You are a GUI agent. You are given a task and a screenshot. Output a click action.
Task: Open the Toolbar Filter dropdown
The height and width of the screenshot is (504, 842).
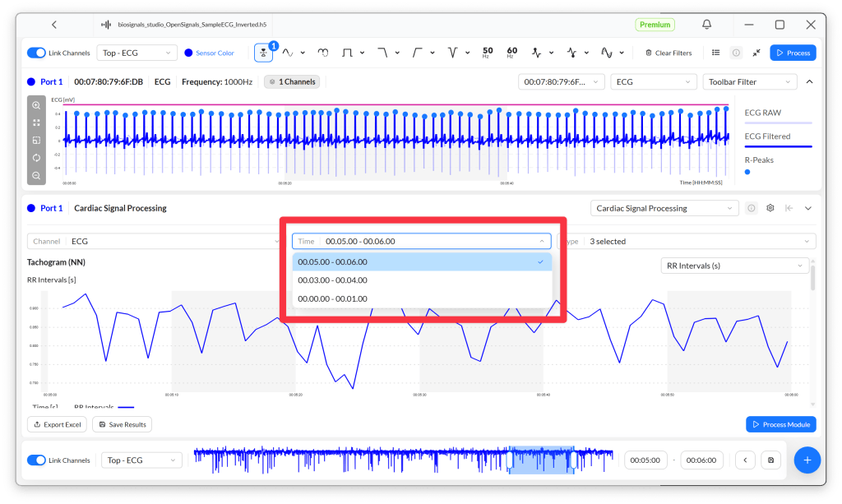(x=749, y=81)
